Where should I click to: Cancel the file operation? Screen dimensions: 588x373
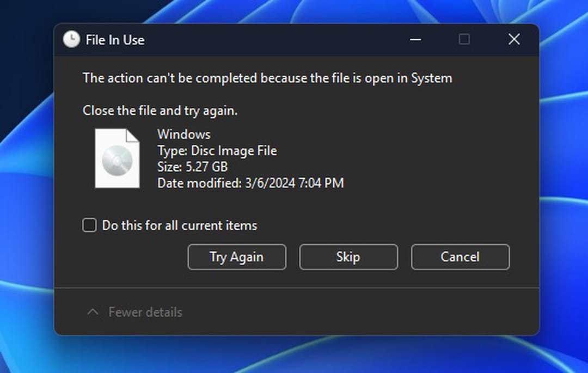pyautogui.click(x=460, y=257)
